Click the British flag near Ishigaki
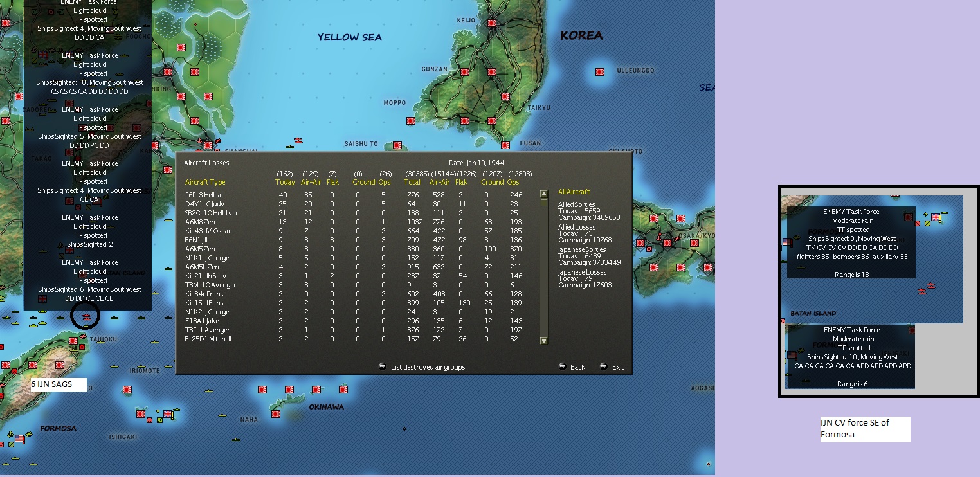The image size is (980, 477). coord(168,415)
